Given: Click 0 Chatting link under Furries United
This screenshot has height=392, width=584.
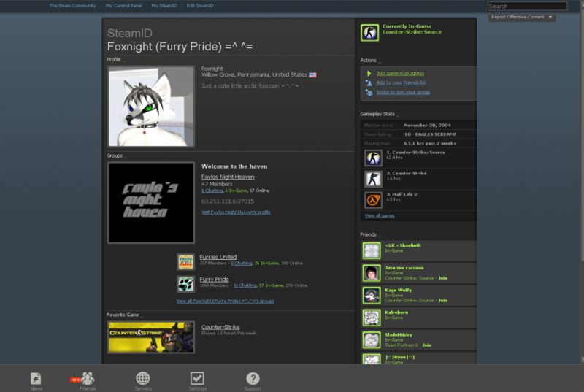Looking at the screenshot, I should point(242,264).
